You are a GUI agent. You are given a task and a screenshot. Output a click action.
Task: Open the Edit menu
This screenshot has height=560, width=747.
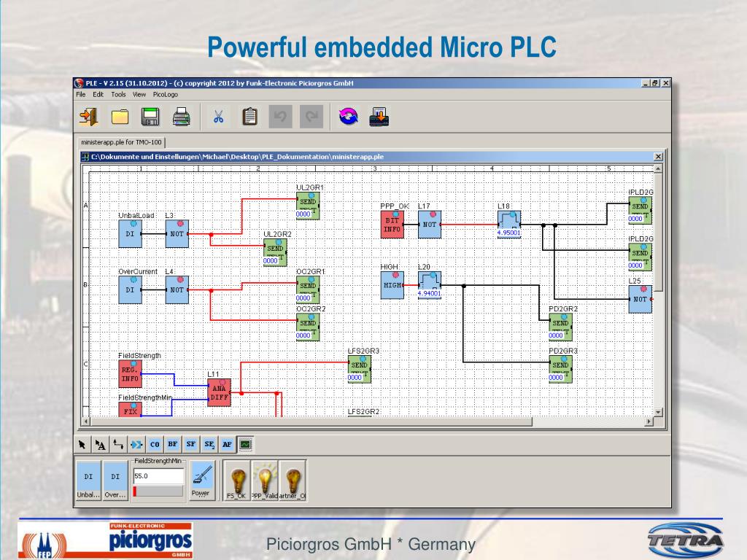click(x=98, y=95)
